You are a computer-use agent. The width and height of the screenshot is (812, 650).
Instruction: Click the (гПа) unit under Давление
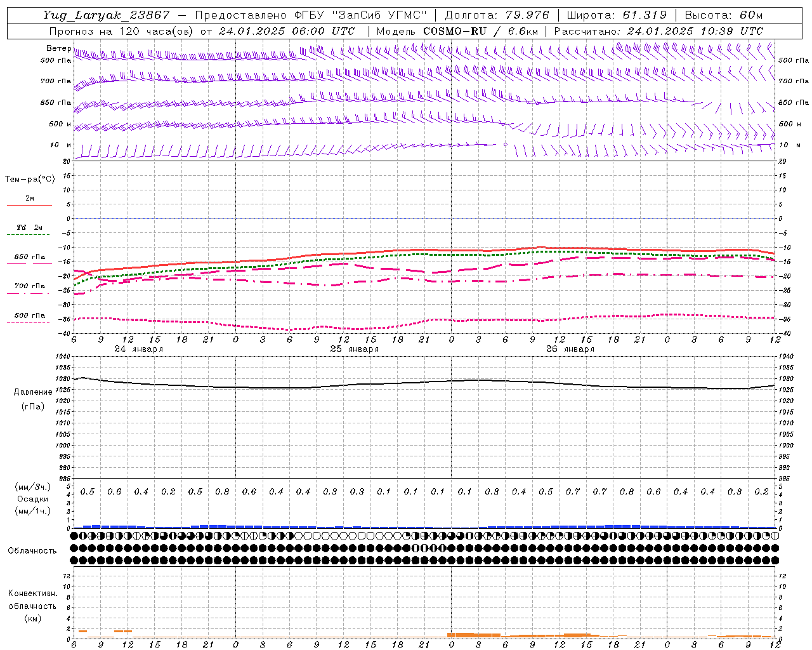coord(33,406)
